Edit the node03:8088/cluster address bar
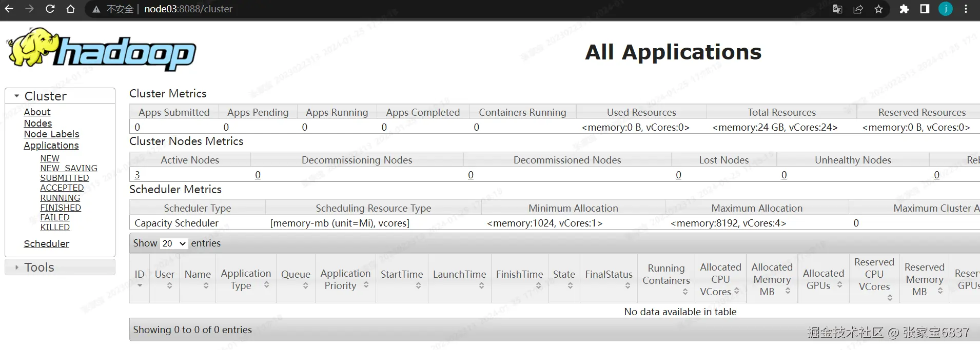 point(188,9)
